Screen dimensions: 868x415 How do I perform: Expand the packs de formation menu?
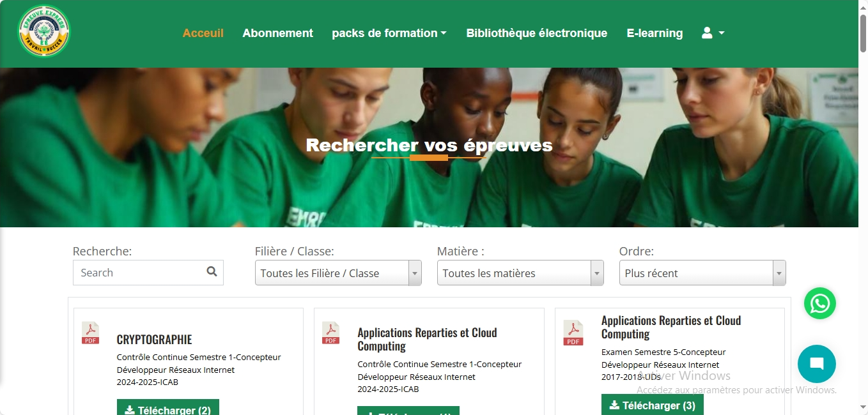coord(389,33)
